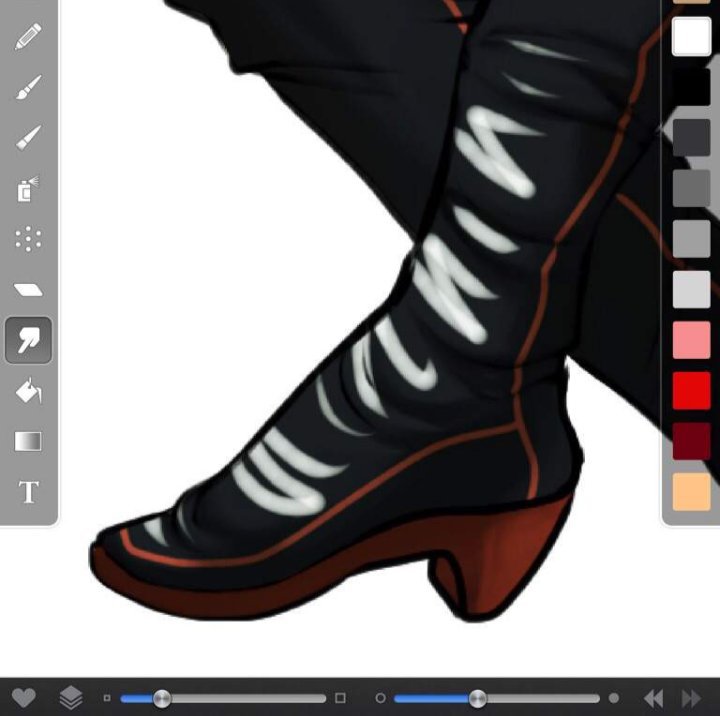This screenshot has height=716, width=720.
Task: Pick the peach orange swatch
Action: [x=691, y=492]
